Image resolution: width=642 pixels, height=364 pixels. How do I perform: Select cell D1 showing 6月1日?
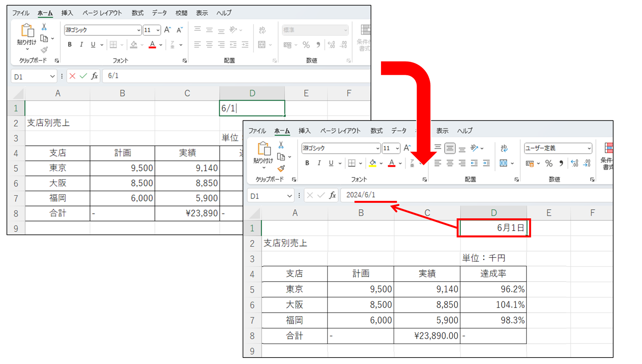coord(493,228)
